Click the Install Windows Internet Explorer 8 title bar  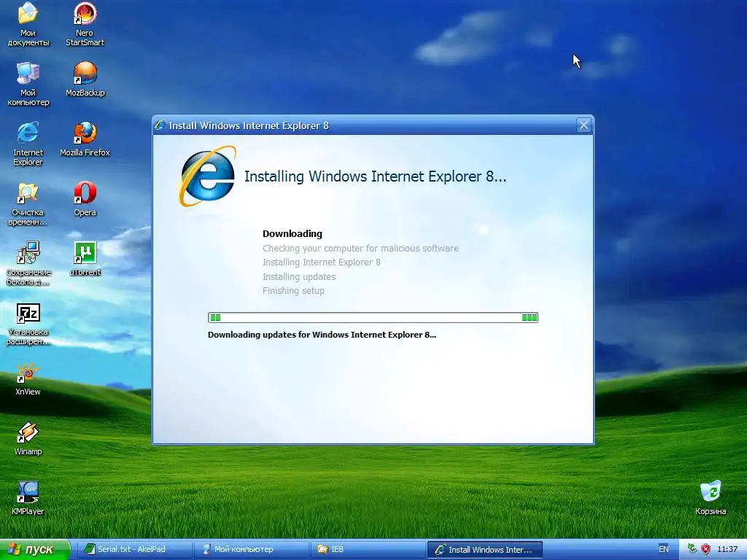371,125
